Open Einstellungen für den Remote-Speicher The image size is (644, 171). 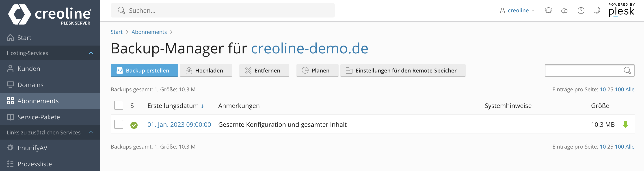click(403, 70)
